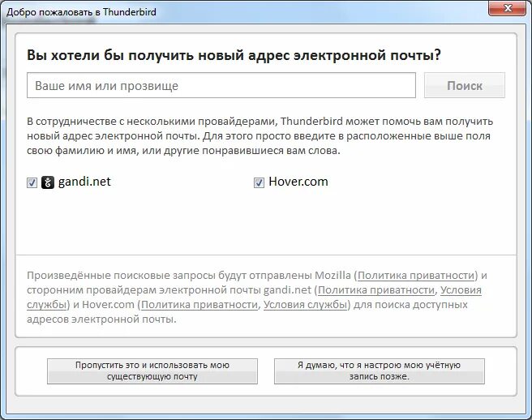Click the Hover.com label text

[298, 182]
